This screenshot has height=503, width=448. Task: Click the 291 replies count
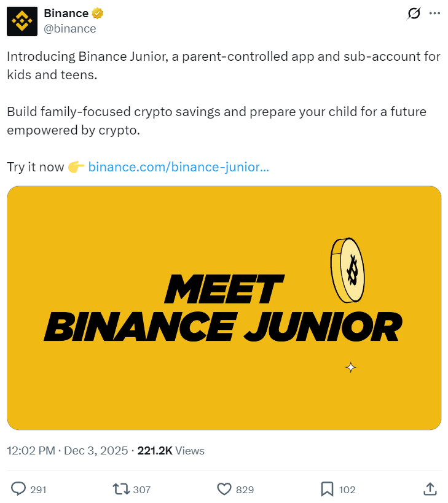[38, 489]
